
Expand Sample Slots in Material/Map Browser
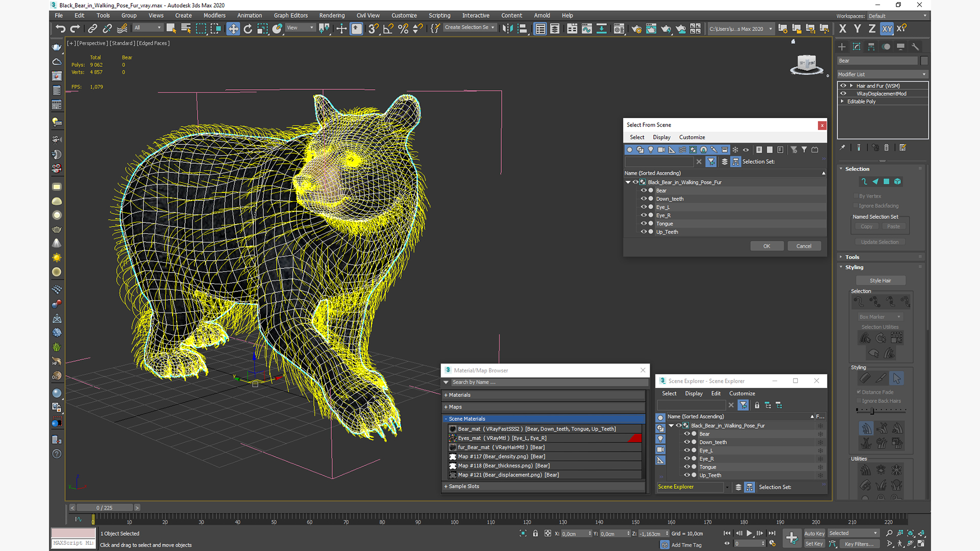coord(544,486)
